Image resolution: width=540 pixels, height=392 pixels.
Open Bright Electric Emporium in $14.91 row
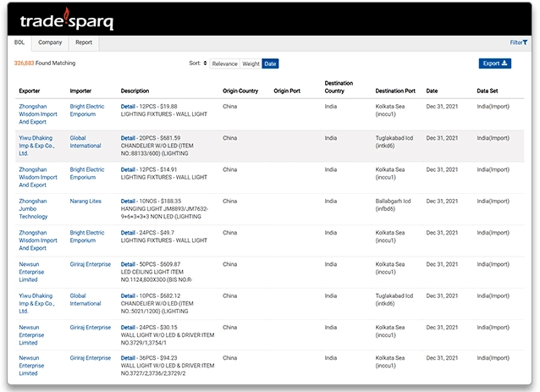[87, 174]
